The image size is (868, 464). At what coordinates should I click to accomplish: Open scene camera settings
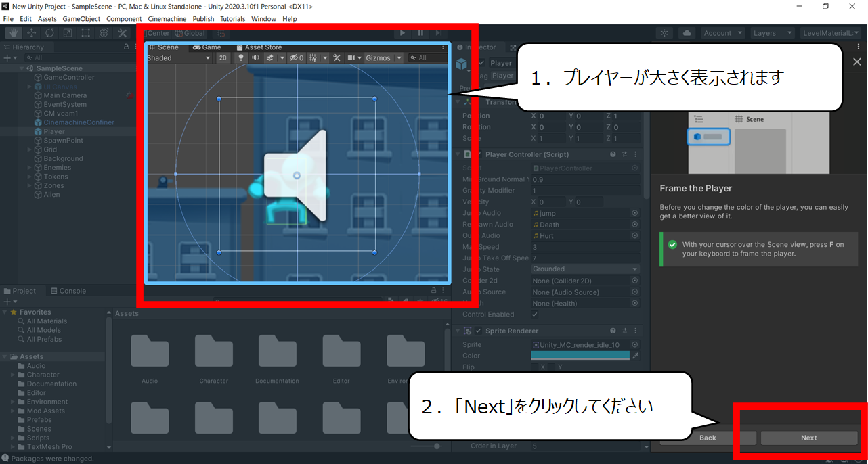[353, 58]
